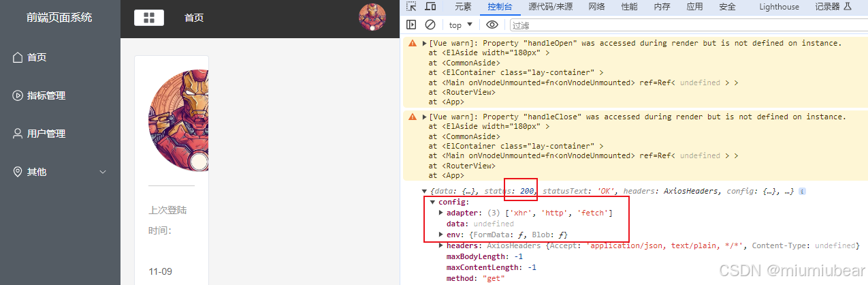Click the eye live expression icon
The image size is (868, 285).
click(x=492, y=25)
